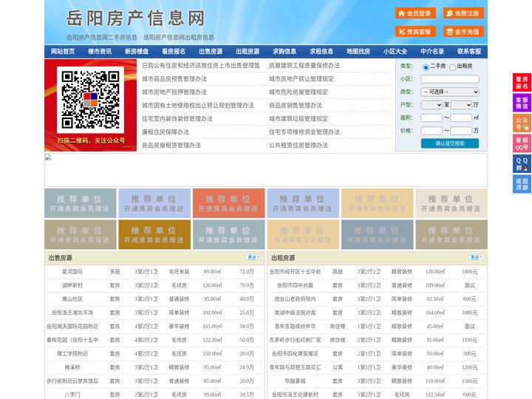Viewport: 532px width, 399px height.
Task: Click the orange-red 推荐单位 banner tile
Action: (228, 203)
